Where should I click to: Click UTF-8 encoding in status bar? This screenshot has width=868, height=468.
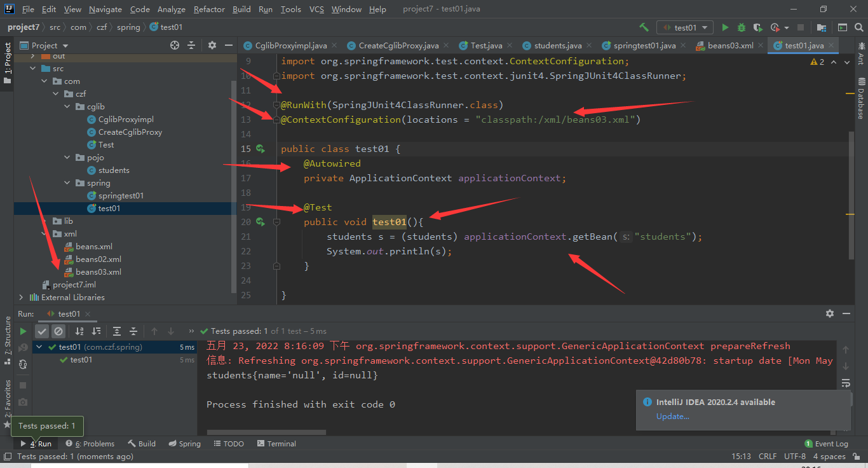tap(795, 456)
